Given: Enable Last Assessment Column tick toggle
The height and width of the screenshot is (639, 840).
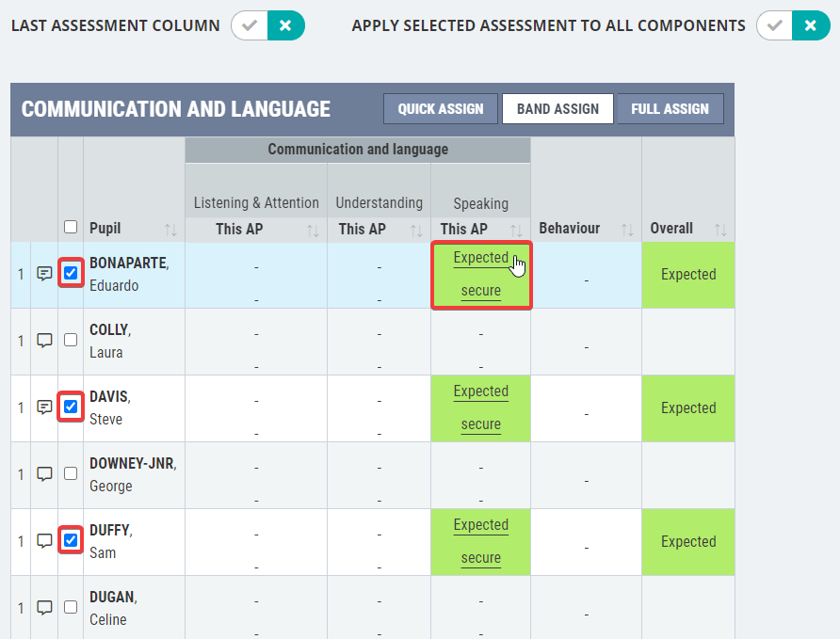Looking at the screenshot, I should 250,25.
